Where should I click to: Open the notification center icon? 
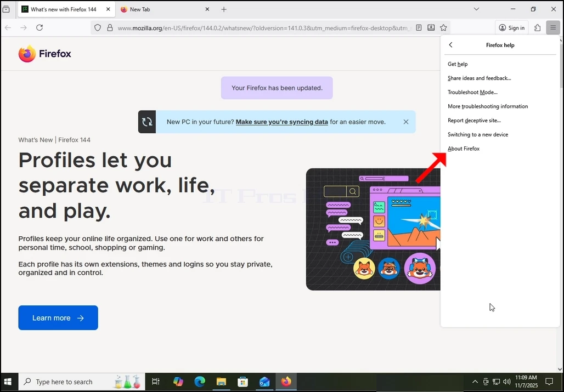[x=549, y=382]
